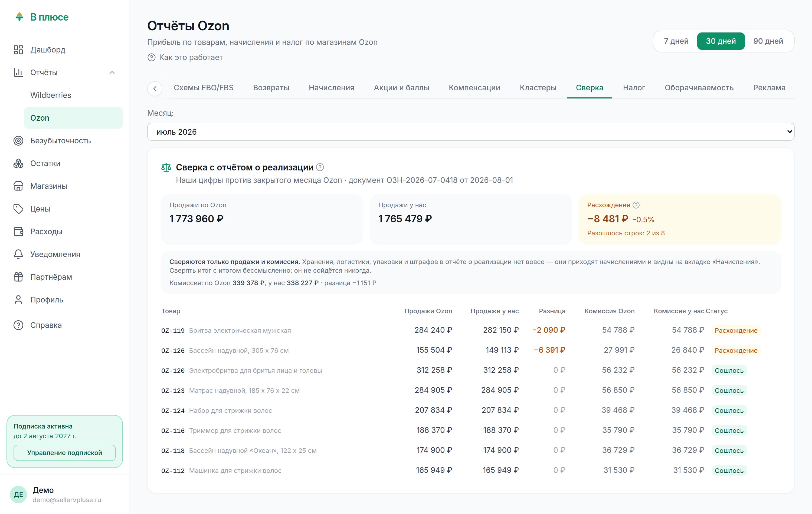Click the OZ-112 «Машинка для стрижки волос» row
Image resolution: width=812 pixels, height=514 pixels.
click(471, 470)
